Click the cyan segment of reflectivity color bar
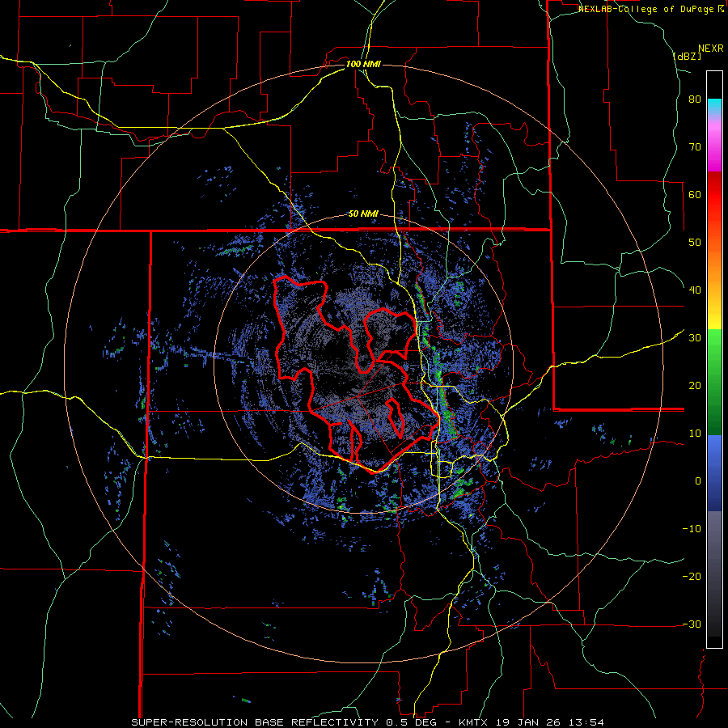Screen dimensions: 728x728 [714, 104]
